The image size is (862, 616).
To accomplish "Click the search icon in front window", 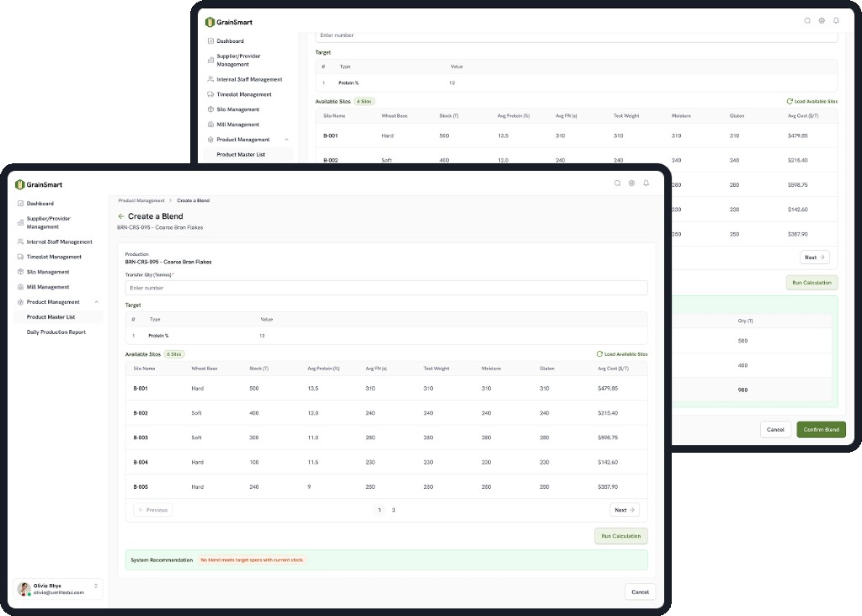I will pos(617,183).
